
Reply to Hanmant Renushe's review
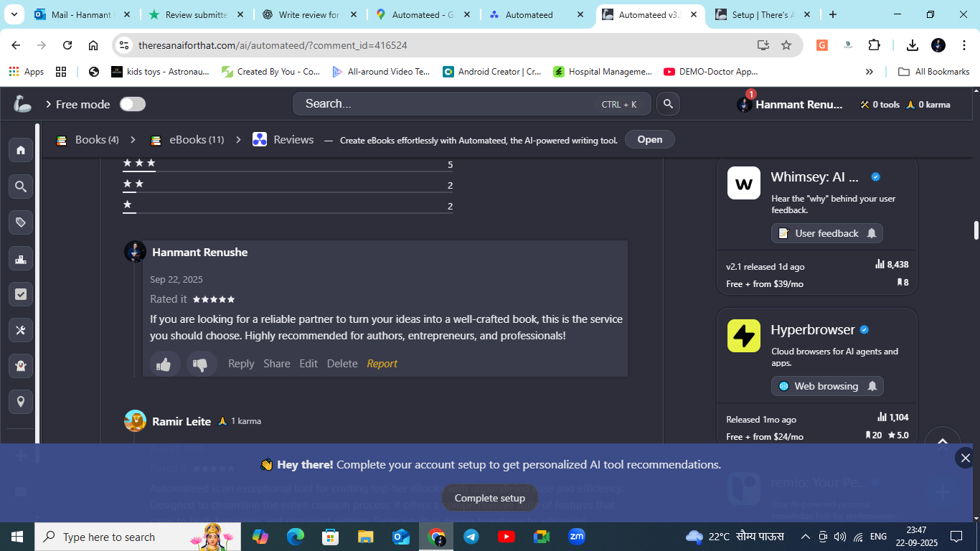point(241,364)
